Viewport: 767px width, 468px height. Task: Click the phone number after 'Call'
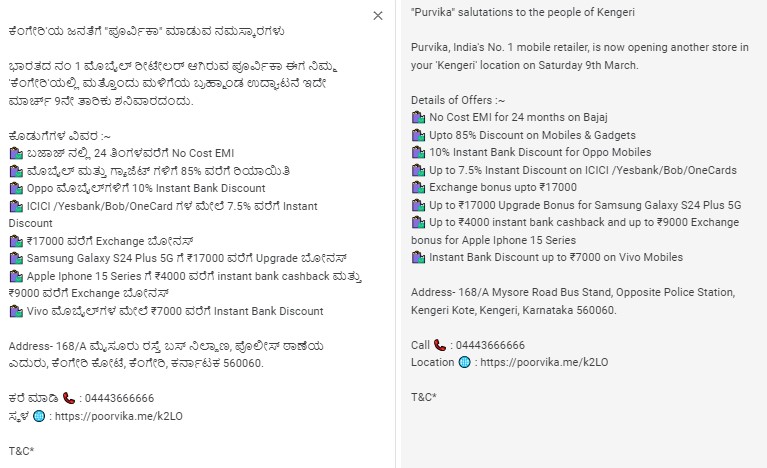pos(488,345)
